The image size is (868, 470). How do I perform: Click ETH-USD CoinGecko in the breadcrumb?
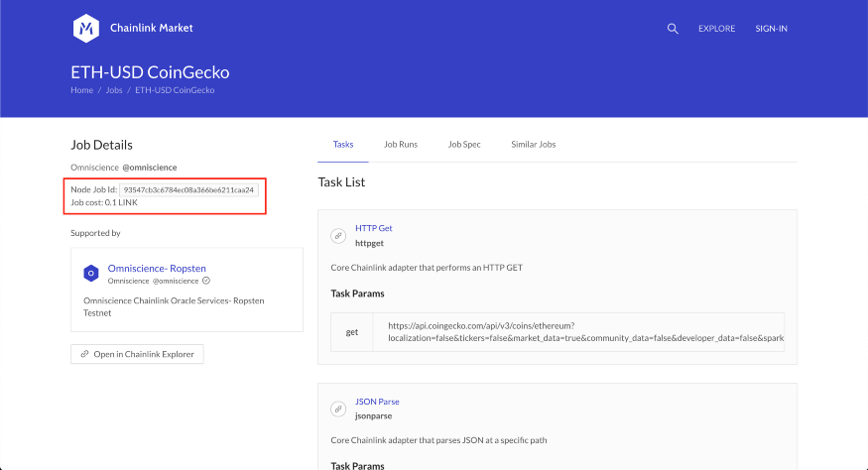point(175,90)
